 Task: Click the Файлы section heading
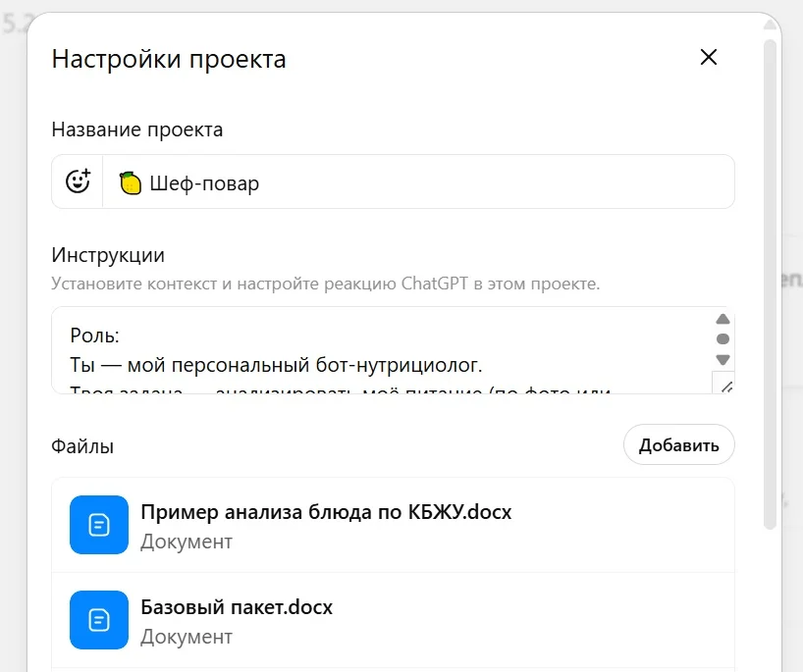82,446
